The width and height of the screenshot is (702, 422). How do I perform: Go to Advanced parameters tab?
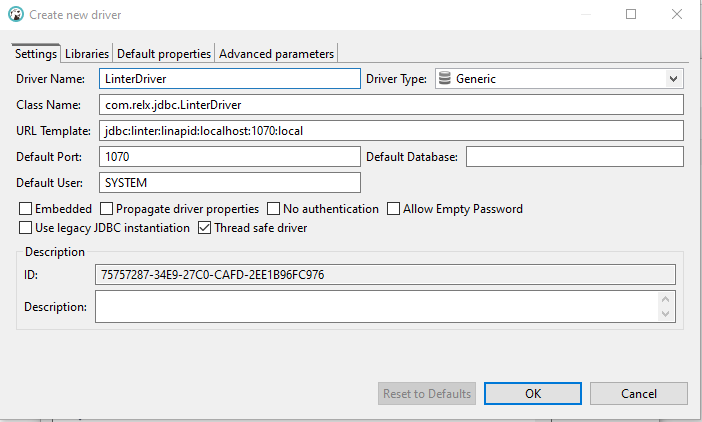point(277,53)
